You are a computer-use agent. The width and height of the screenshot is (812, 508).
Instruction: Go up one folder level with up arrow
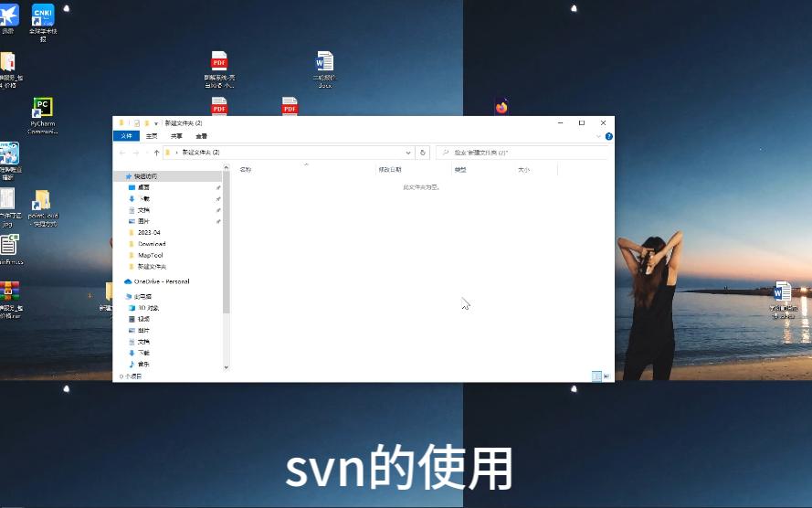156,153
